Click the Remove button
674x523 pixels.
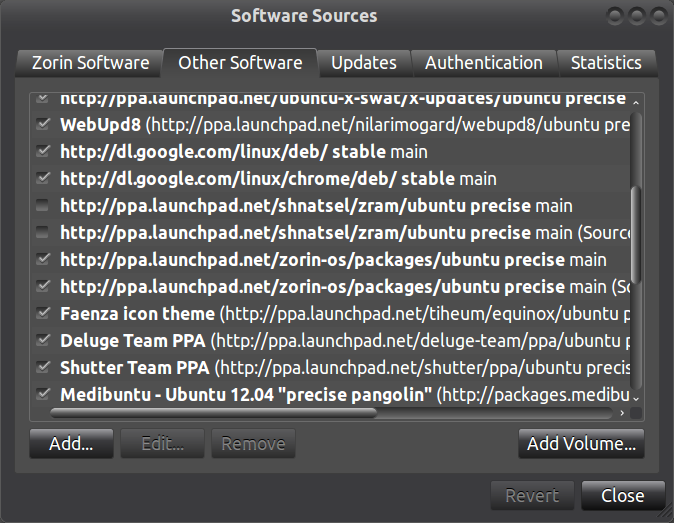click(253, 443)
